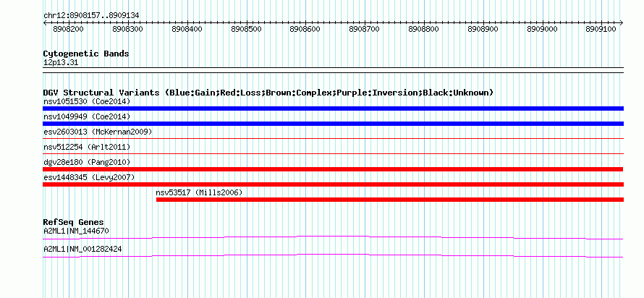Click red loss bar of esv1448345

pyautogui.click(x=333, y=184)
